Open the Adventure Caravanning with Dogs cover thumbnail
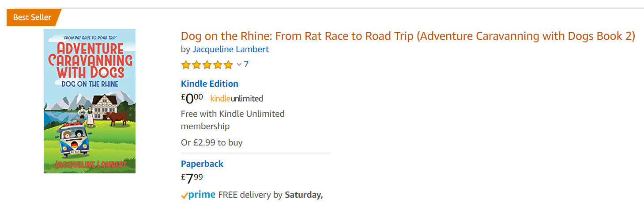Screen dimensions: 644x203 click(90, 101)
